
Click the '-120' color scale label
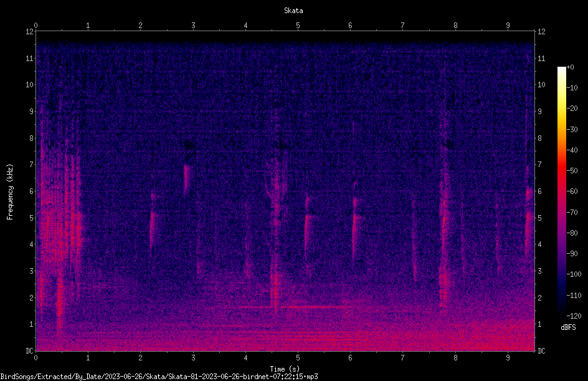(574, 316)
